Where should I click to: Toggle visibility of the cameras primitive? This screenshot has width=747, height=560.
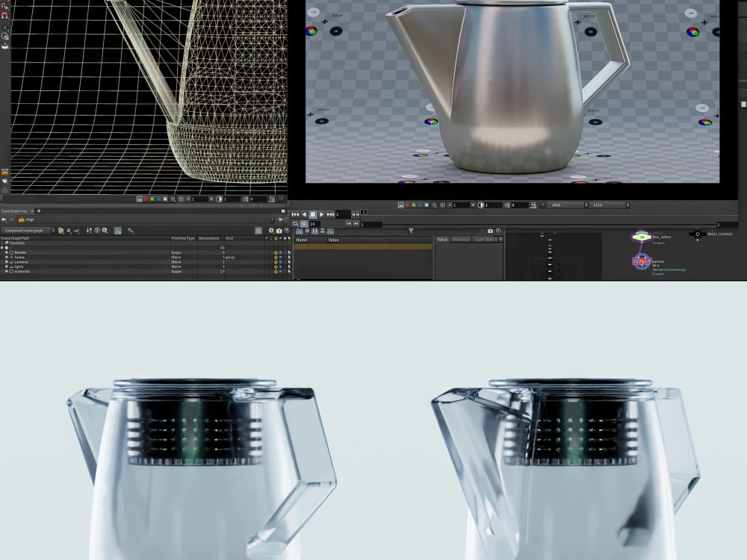pyautogui.click(x=276, y=261)
